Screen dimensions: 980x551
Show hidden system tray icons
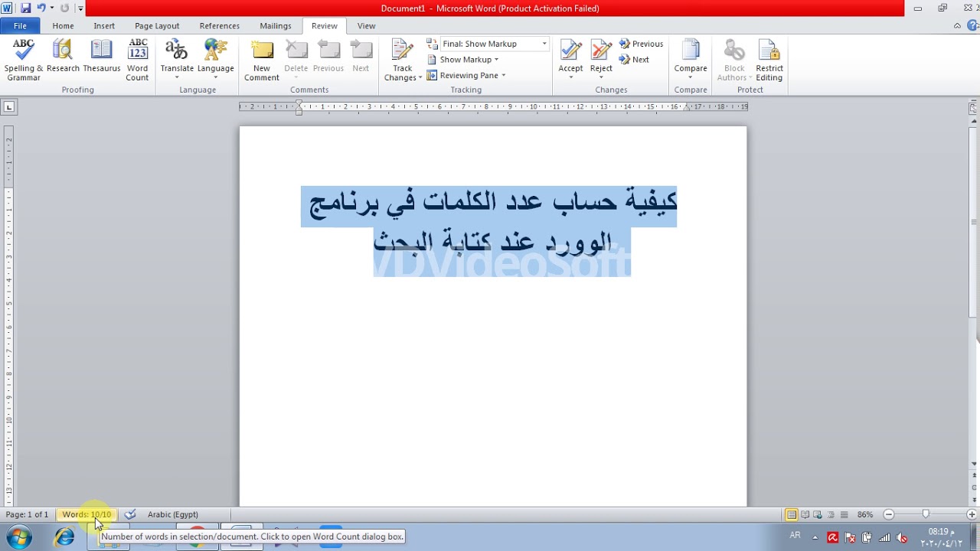coord(815,537)
